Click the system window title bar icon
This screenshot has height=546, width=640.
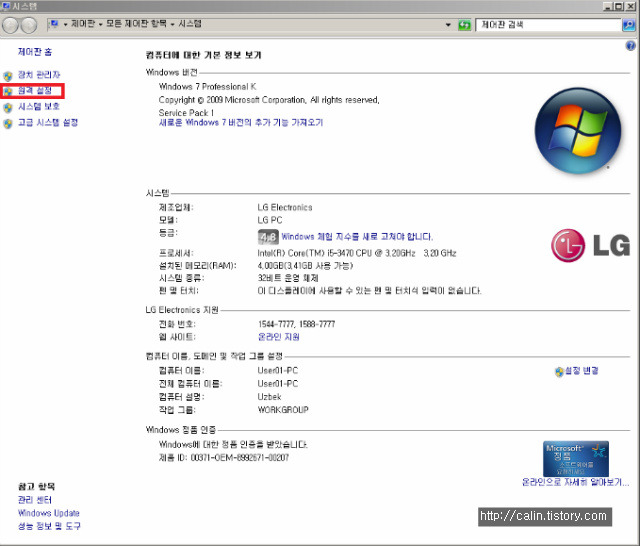click(6, 6)
